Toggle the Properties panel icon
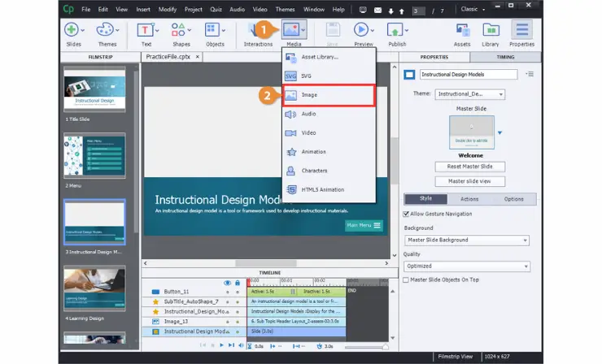 point(521,29)
